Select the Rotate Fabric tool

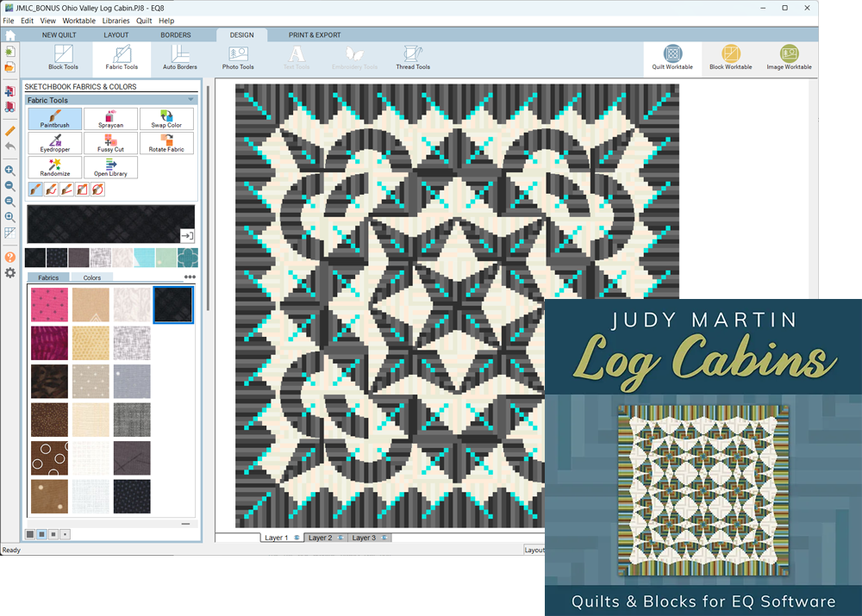(x=166, y=143)
